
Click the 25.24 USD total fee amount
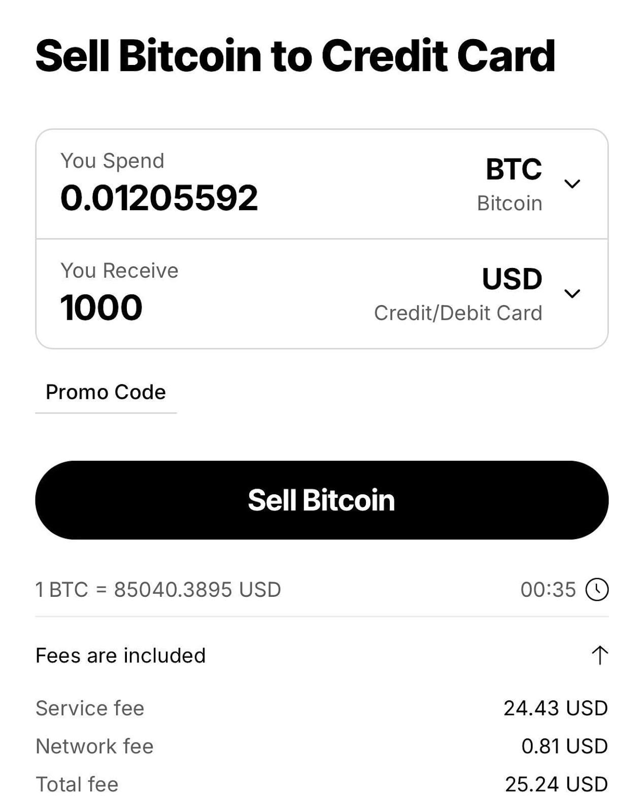click(x=556, y=784)
